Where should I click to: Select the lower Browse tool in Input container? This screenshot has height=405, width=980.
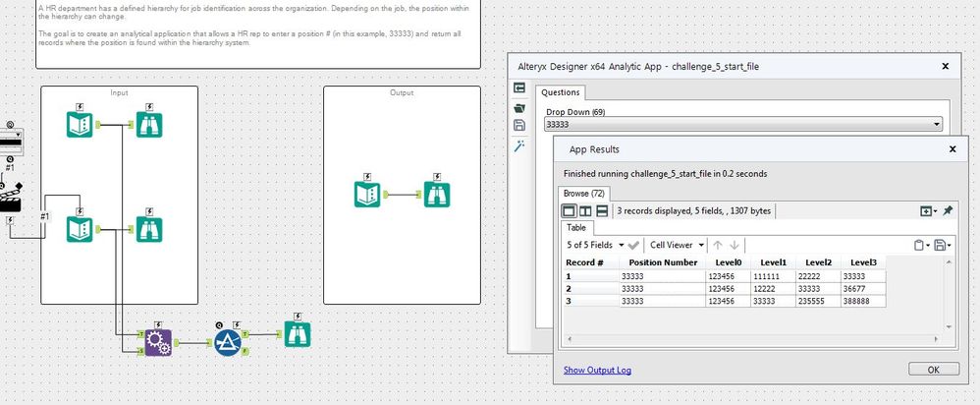(x=149, y=229)
